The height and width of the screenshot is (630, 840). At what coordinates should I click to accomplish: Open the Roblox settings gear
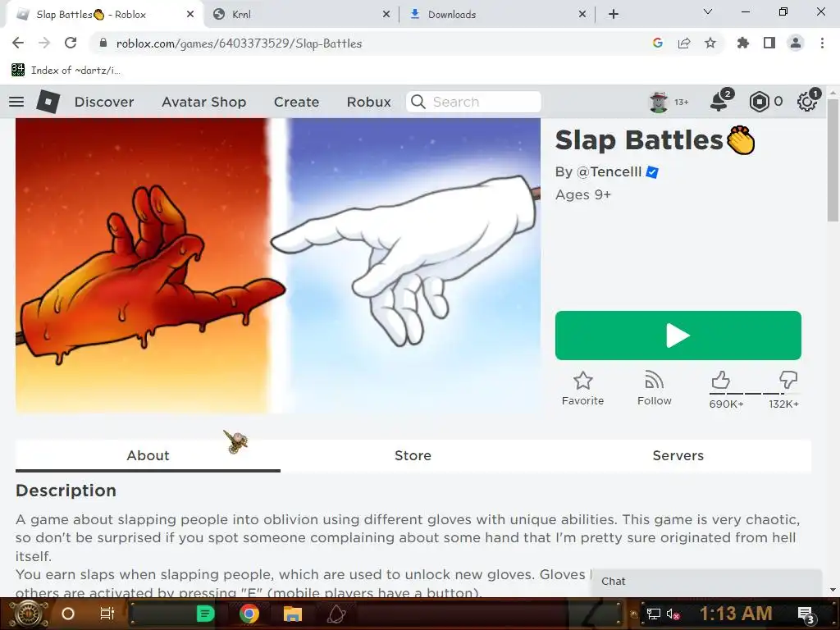[x=807, y=102]
